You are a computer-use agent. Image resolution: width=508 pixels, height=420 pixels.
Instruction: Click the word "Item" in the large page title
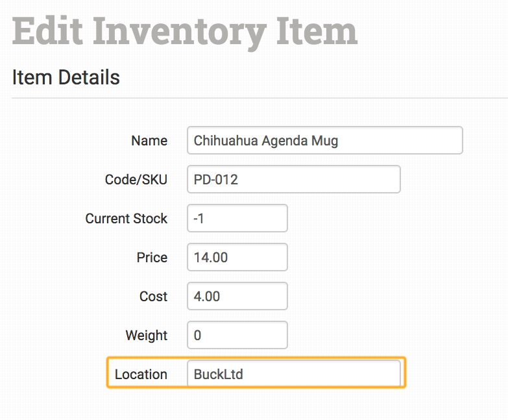click(316, 31)
